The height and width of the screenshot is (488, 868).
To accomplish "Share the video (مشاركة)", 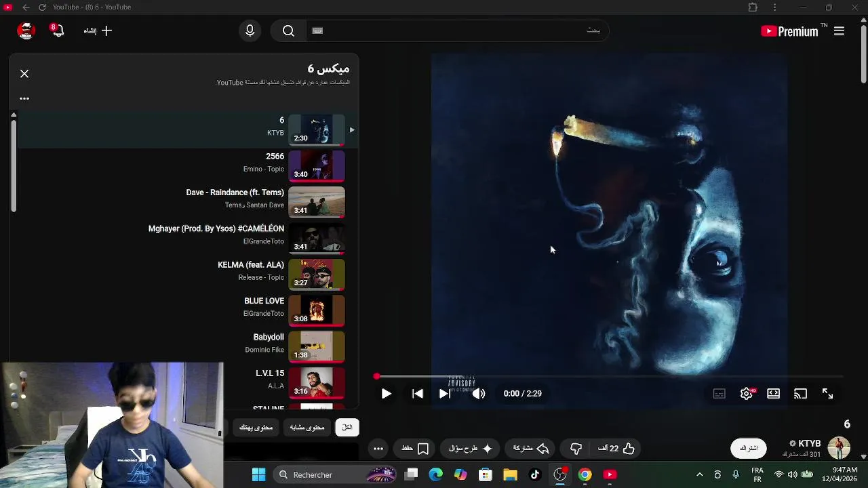I will [x=531, y=448].
